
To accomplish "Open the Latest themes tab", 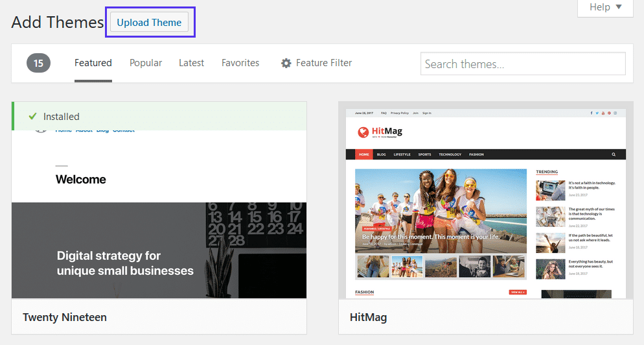I will coord(191,63).
